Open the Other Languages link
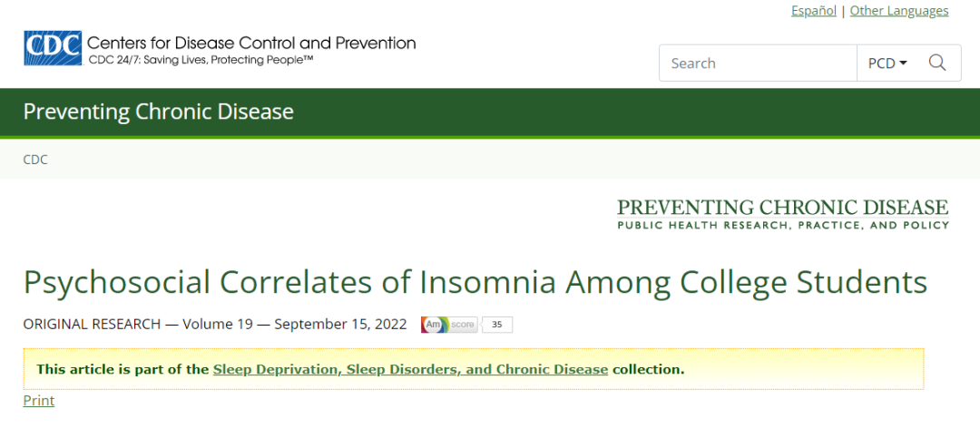 898,11
